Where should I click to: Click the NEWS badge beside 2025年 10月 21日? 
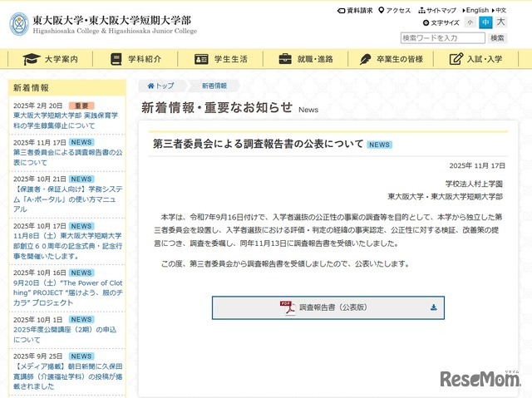pos(81,179)
